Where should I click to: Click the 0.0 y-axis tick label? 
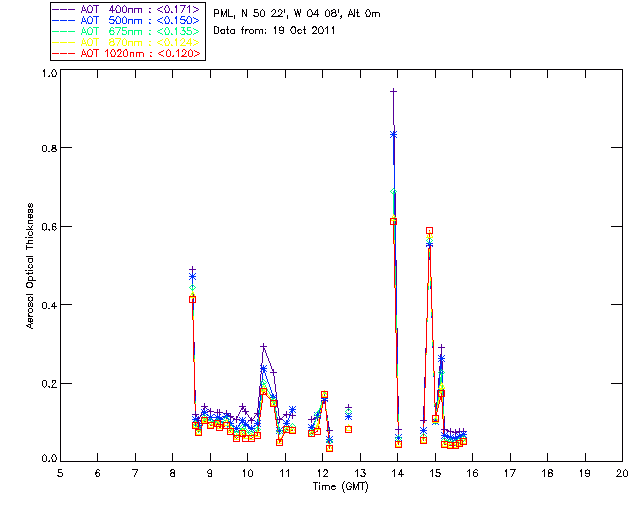tap(49, 459)
